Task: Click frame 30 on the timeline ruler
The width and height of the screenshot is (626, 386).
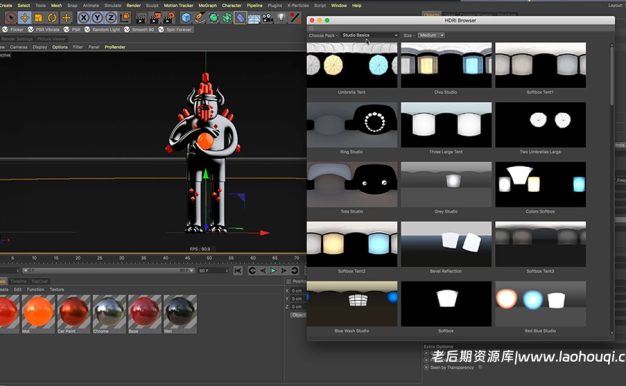Action: pyautogui.click(x=121, y=258)
